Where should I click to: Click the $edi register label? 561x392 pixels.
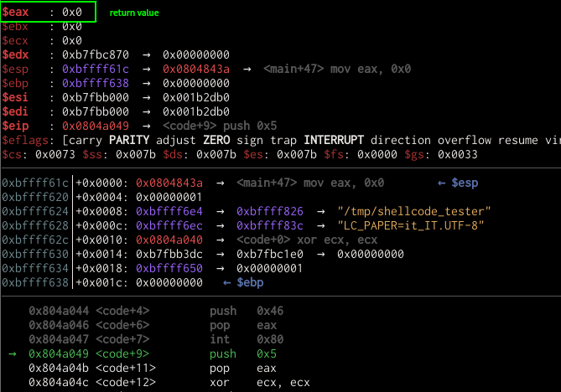(16, 111)
